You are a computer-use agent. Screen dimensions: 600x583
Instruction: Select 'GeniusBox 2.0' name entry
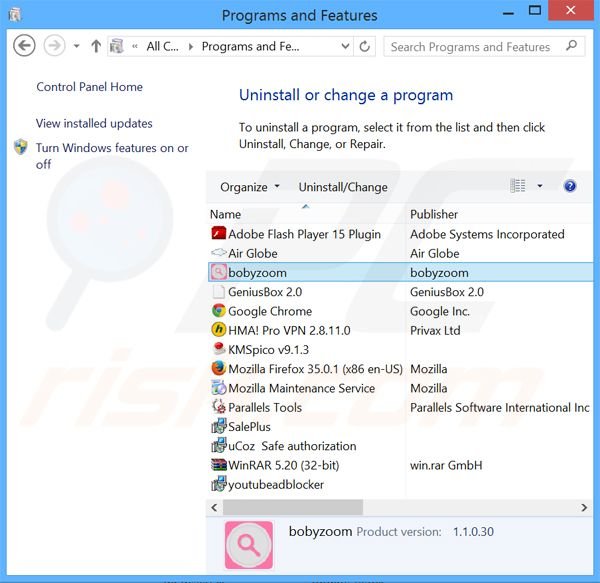(265, 292)
